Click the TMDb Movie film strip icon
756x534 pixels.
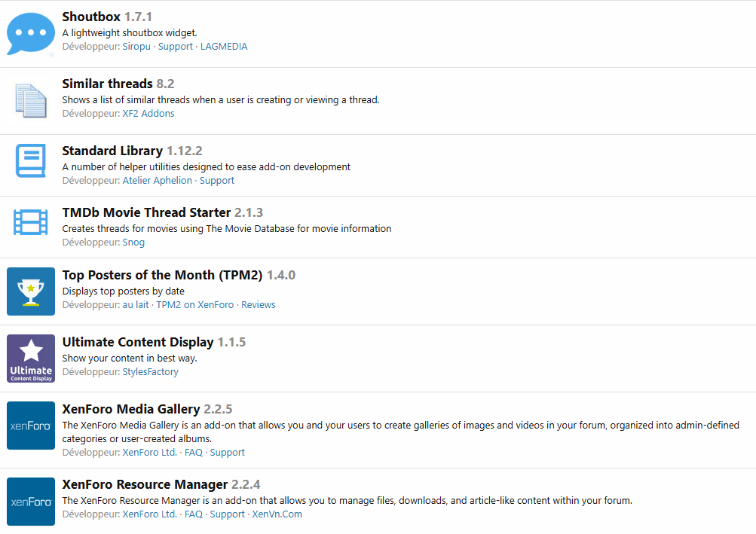click(x=31, y=222)
